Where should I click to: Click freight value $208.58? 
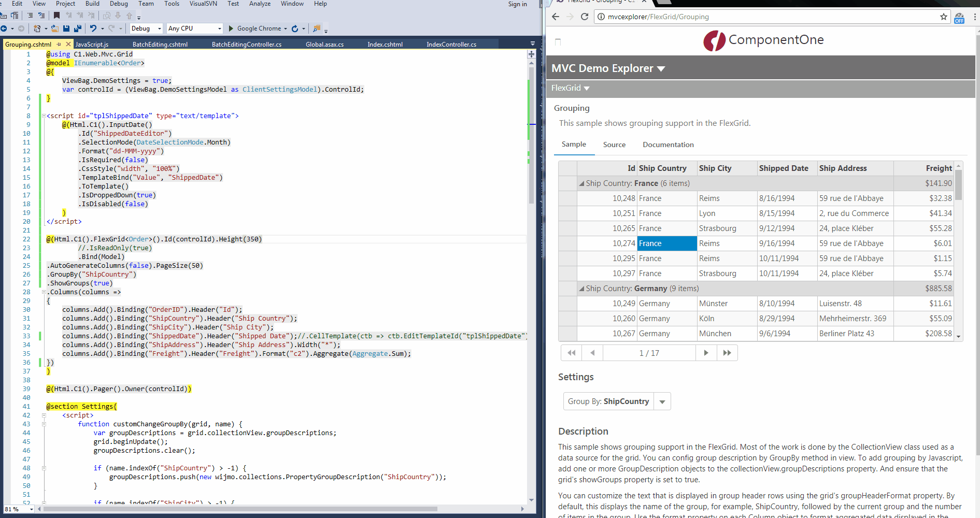[924, 334]
